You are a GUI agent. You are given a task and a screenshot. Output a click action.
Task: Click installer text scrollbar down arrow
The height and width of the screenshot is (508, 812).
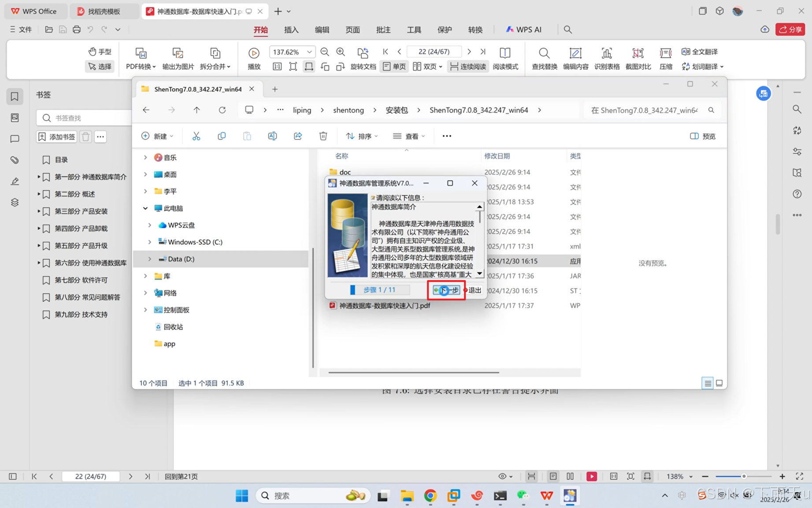pyautogui.click(x=479, y=274)
